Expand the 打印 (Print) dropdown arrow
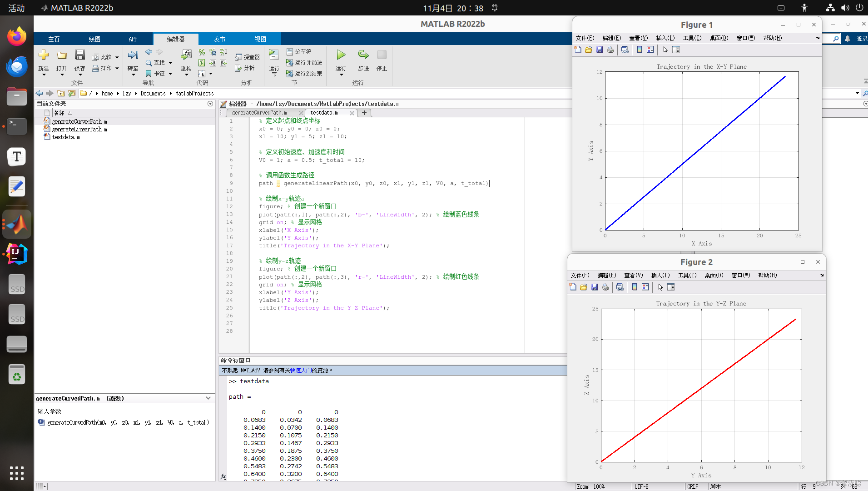This screenshot has height=491, width=868. click(x=117, y=68)
